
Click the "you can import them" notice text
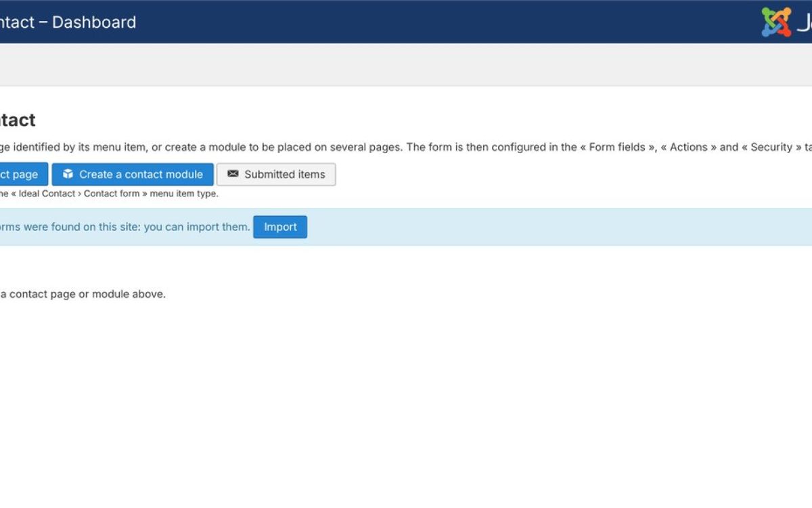(x=125, y=227)
